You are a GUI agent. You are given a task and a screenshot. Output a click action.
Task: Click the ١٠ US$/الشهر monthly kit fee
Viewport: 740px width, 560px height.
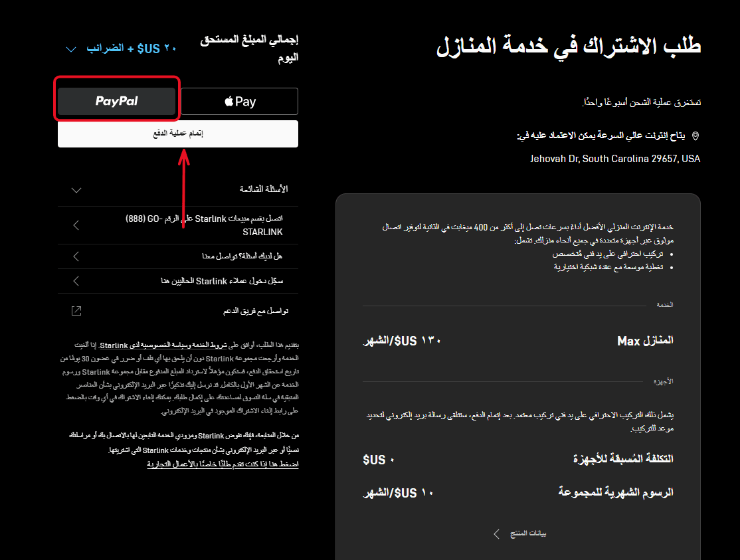click(398, 493)
